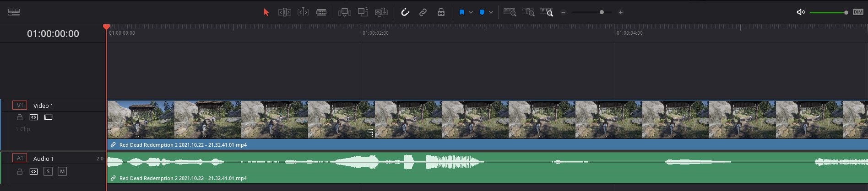Toggle Linked Selection chain icon
The image size is (868, 191).
pos(423,12)
